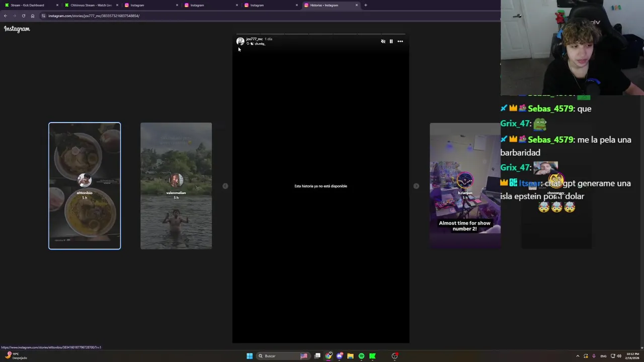Screen dimensions: 644x362
Task: Open Spotify from taskbar
Action: pos(361,356)
